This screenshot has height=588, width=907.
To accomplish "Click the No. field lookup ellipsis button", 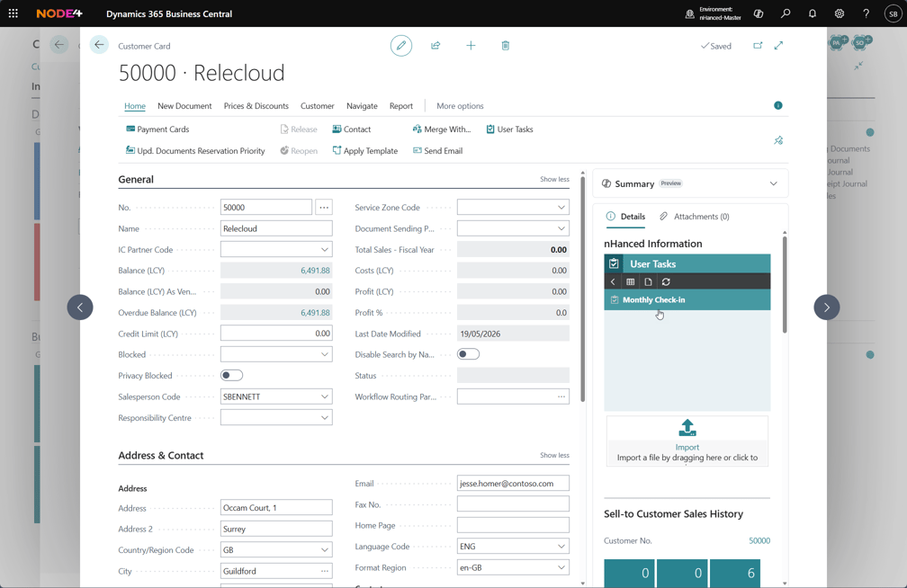I will click(324, 207).
